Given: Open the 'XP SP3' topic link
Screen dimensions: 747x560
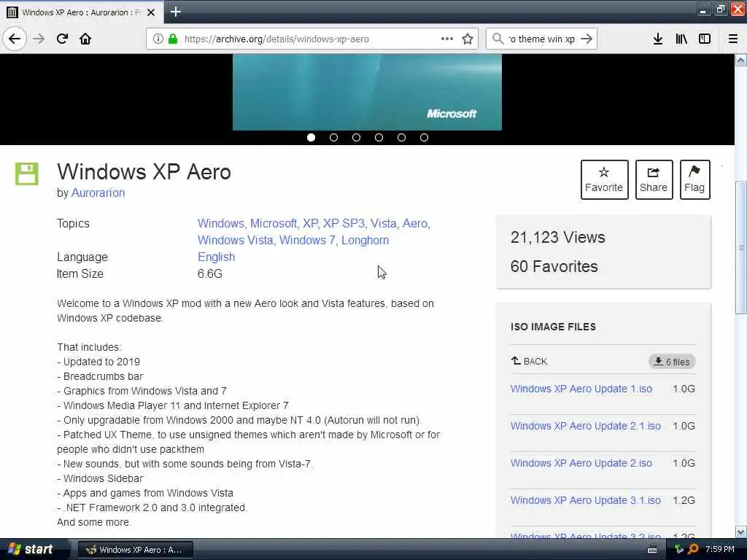Looking at the screenshot, I should tap(344, 223).
